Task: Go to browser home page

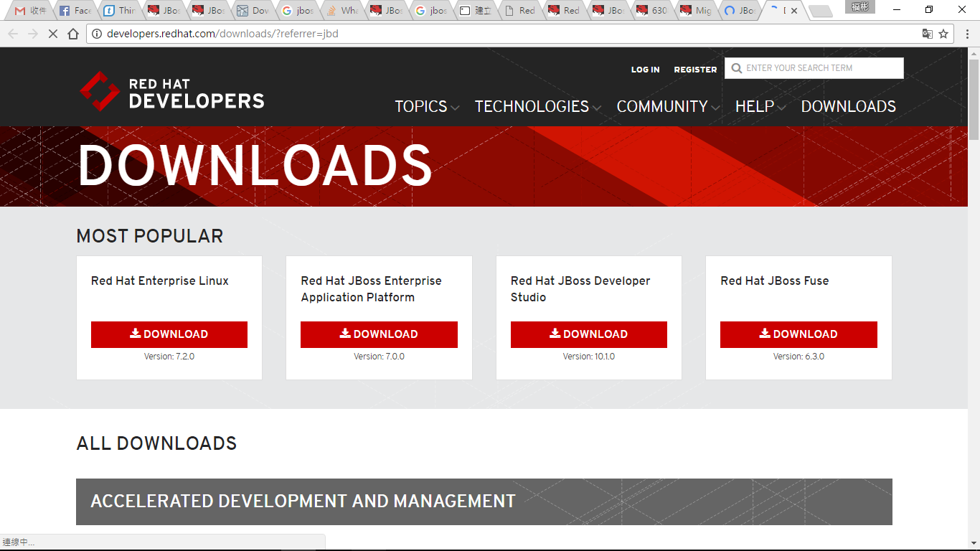Action: point(73,34)
